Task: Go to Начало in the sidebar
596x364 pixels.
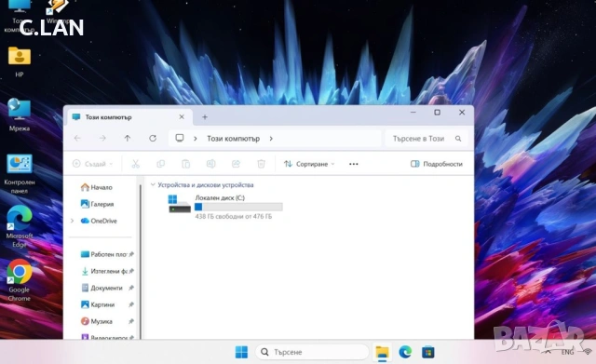Action: (97, 187)
